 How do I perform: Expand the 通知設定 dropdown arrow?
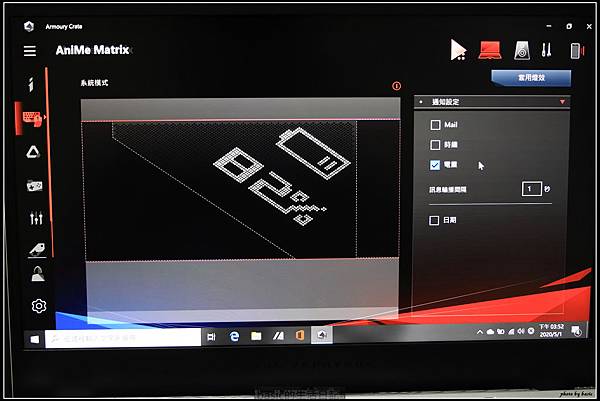click(562, 102)
